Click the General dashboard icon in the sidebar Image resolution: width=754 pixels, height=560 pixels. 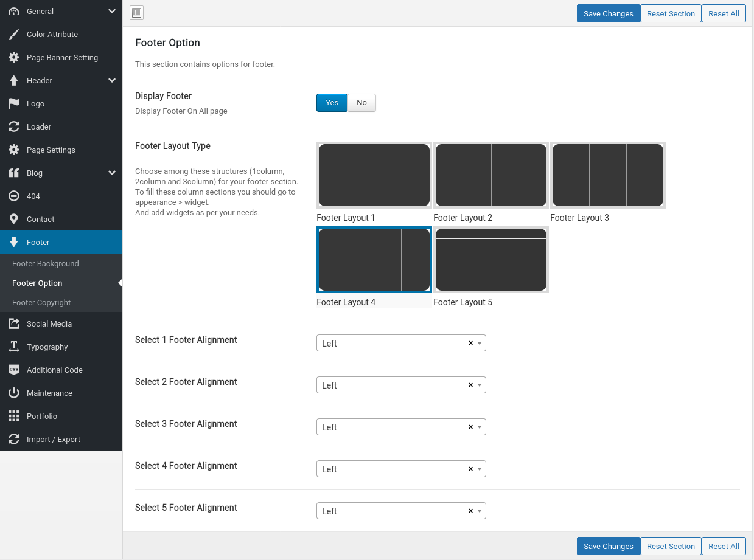coord(13,11)
